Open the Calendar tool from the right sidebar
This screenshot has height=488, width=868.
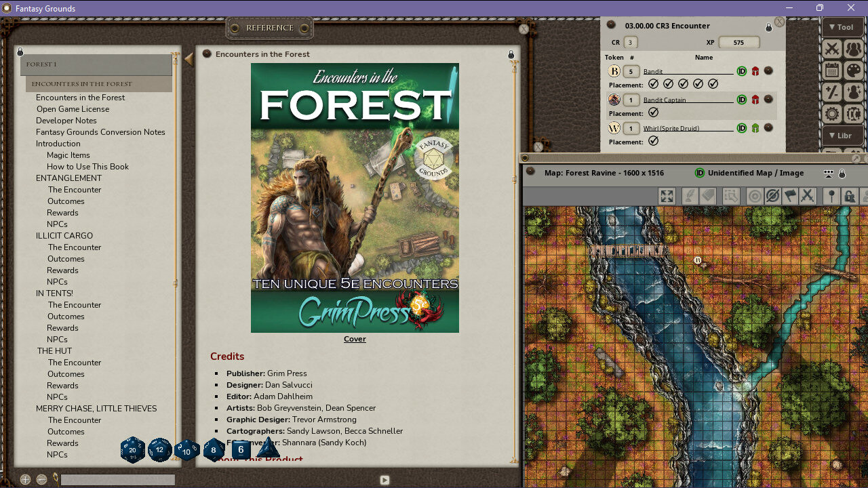coord(831,70)
